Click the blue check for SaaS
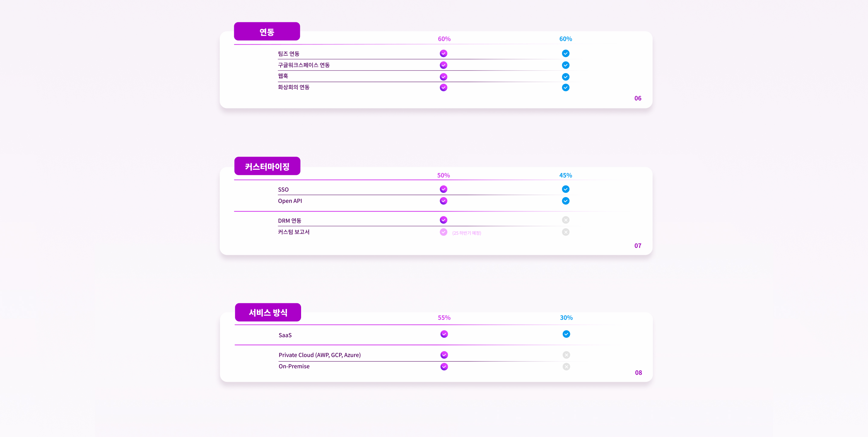This screenshot has width=868, height=437. (566, 334)
